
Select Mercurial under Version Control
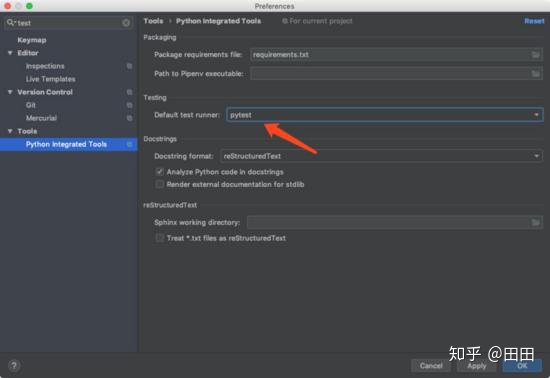(41, 118)
